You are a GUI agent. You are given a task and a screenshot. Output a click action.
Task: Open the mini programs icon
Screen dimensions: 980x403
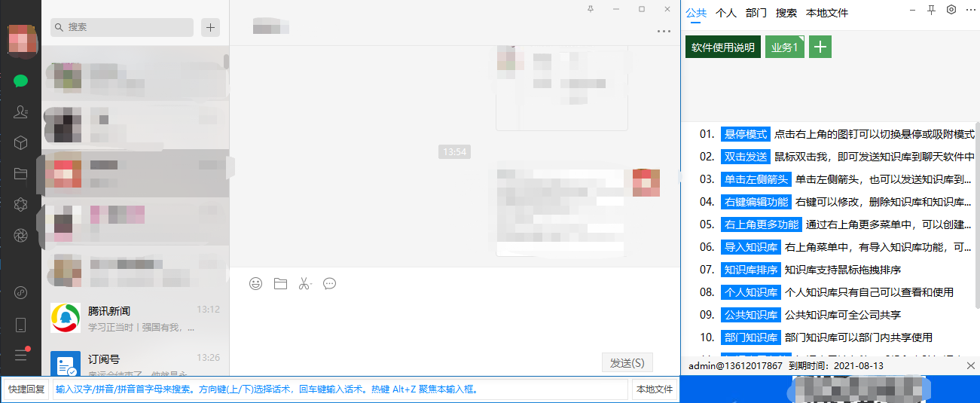coord(20,293)
